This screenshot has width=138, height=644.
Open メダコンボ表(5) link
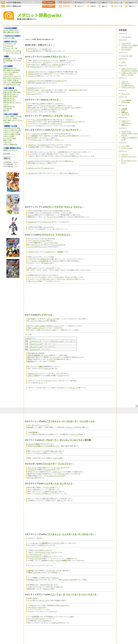click(8, 74)
